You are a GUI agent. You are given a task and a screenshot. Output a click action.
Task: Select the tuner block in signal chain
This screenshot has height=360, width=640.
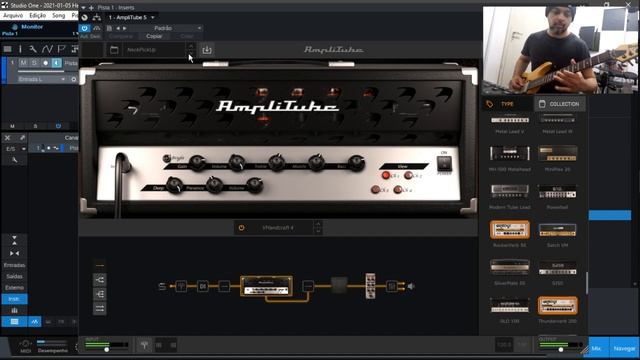[x=181, y=286]
